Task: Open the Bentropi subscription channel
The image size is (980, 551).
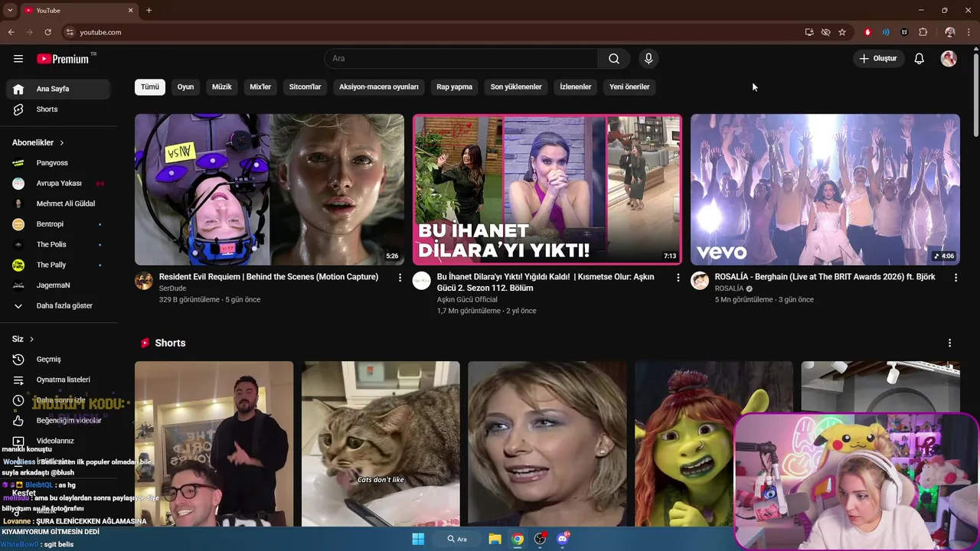Action: (x=58, y=224)
